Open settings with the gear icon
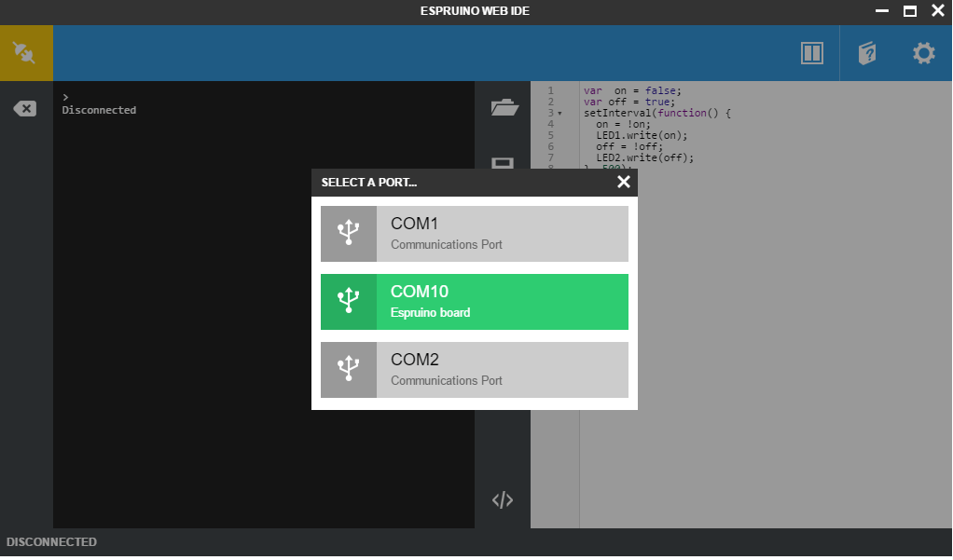The width and height of the screenshot is (953, 560). point(923,53)
